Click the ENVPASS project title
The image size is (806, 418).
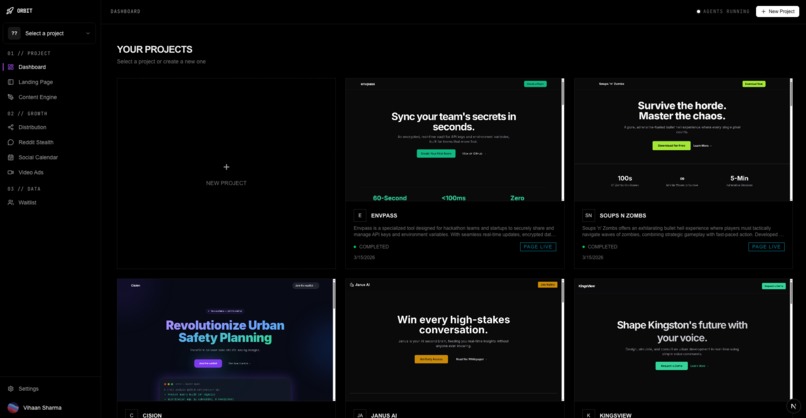pyautogui.click(x=384, y=215)
